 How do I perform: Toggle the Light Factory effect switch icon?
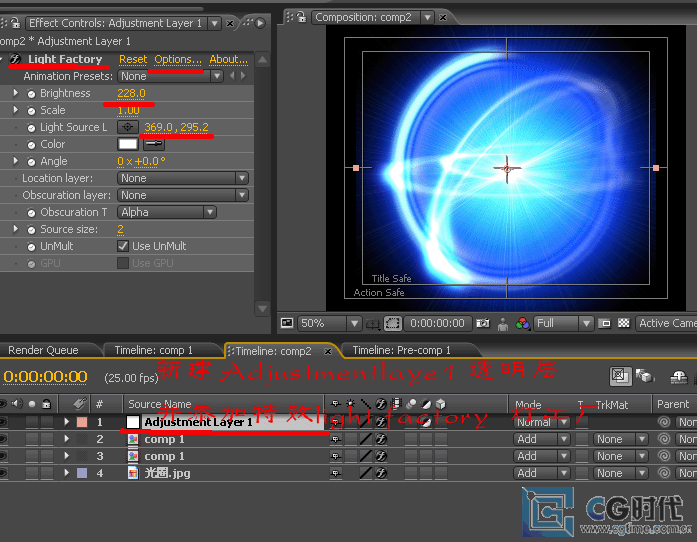pyautogui.click(x=15, y=60)
